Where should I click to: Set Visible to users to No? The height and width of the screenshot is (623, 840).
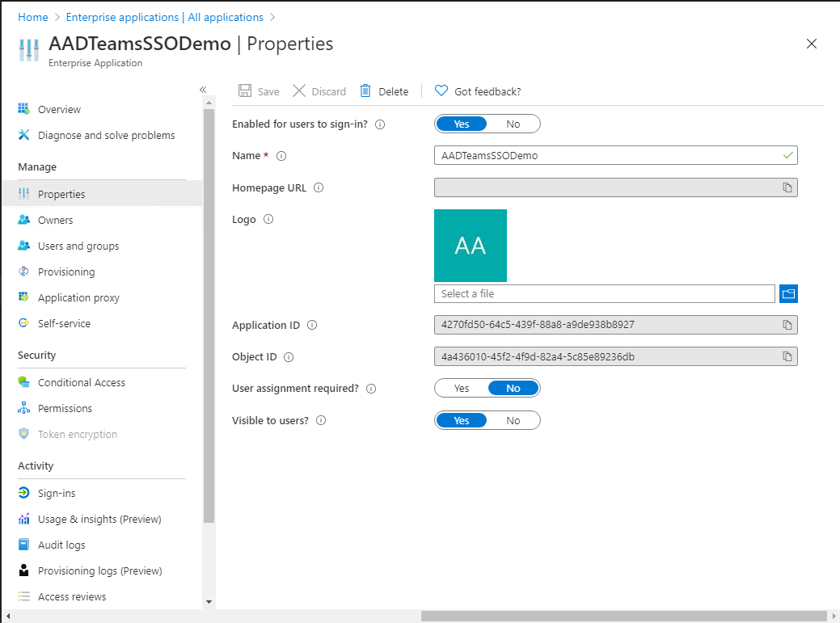[x=513, y=420]
